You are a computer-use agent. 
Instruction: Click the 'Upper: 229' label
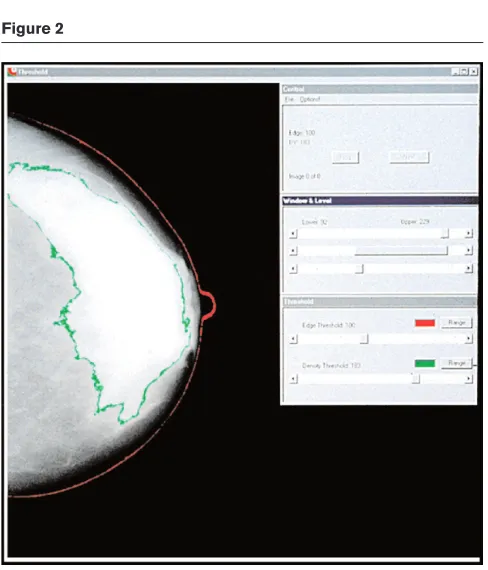coord(415,221)
